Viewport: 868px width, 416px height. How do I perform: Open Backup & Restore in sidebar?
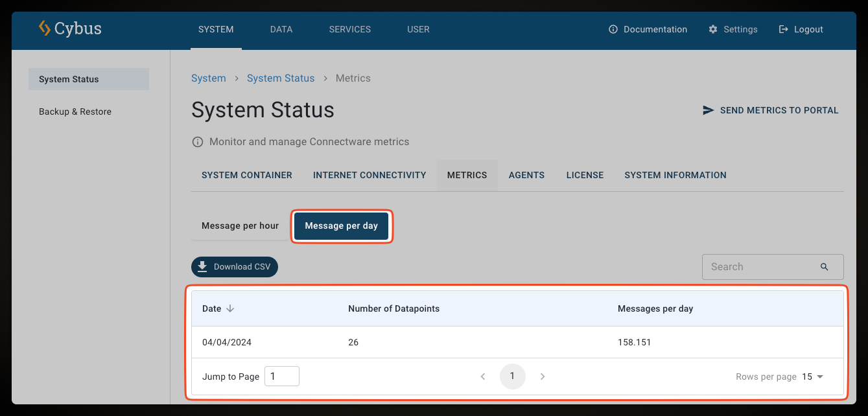click(x=75, y=111)
